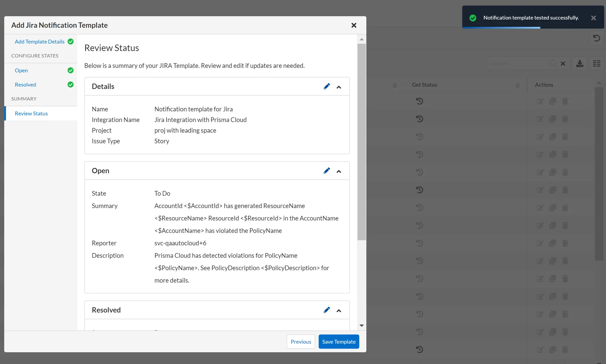Click delete trash icon in last table row
The width and height of the screenshot is (606, 364).
[565, 350]
